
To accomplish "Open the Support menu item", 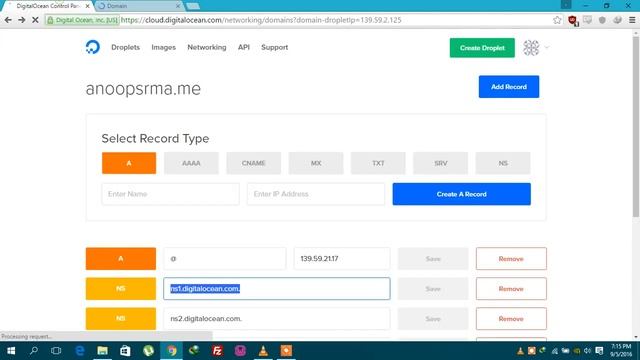I will (x=274, y=47).
